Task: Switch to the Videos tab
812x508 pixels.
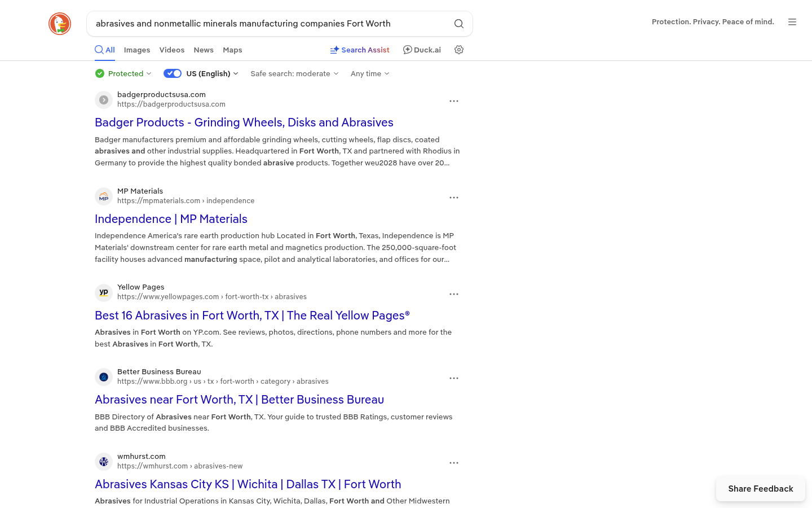Action: [172, 50]
